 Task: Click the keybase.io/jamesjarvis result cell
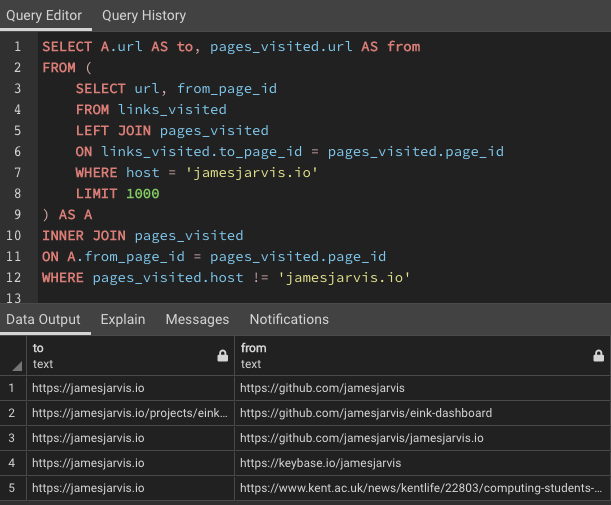[320, 463]
